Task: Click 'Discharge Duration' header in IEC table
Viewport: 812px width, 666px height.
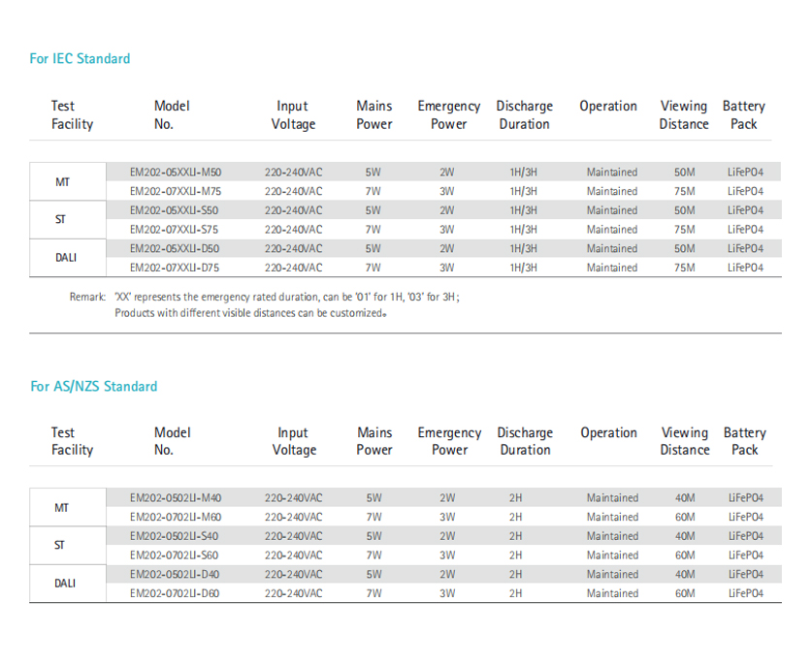Action: pos(524,115)
